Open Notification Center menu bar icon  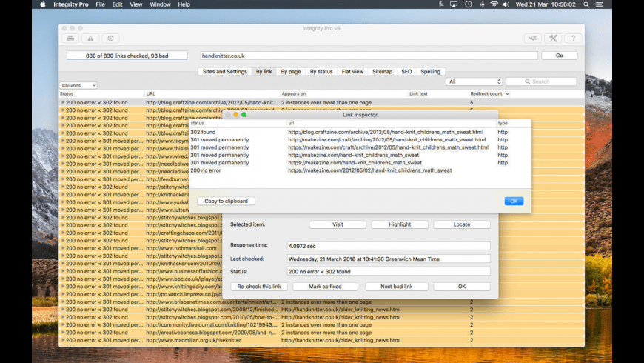click(600, 4)
